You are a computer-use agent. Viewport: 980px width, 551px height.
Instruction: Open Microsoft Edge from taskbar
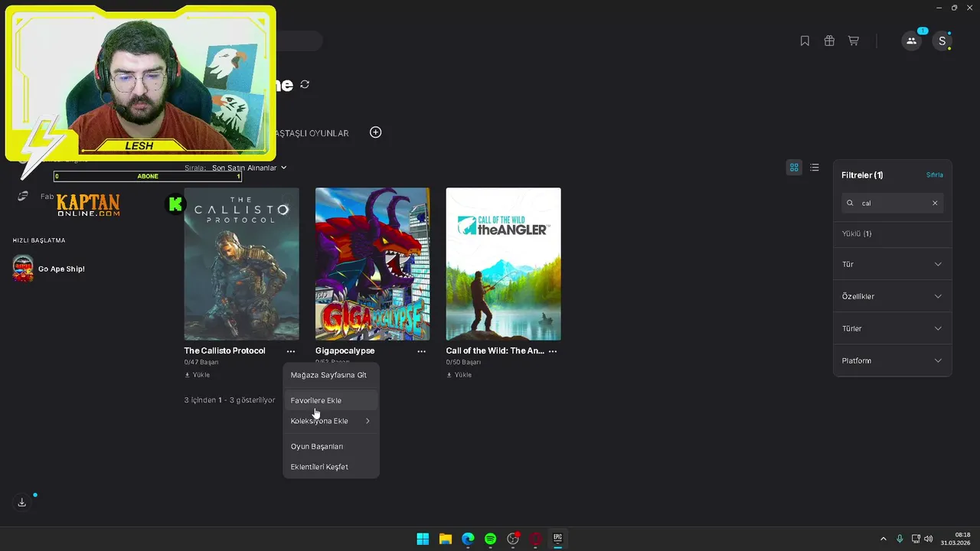pyautogui.click(x=468, y=539)
